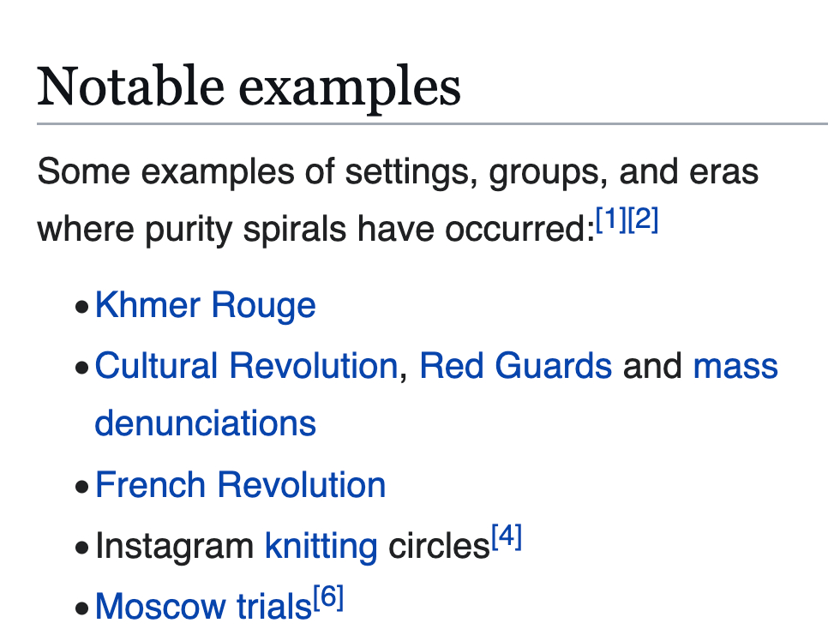This screenshot has width=840, height=641.
Task: Click the Notable examples heading
Action: (249, 86)
